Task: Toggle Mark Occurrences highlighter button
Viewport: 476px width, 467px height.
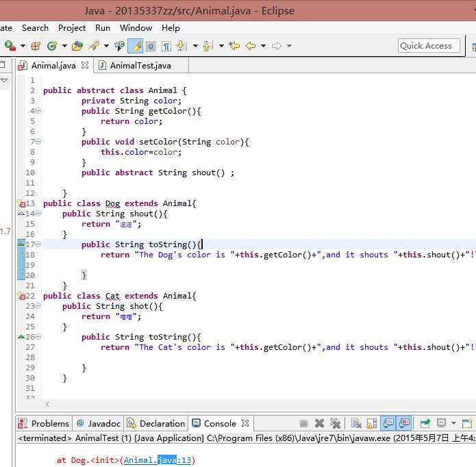Action: (136, 46)
